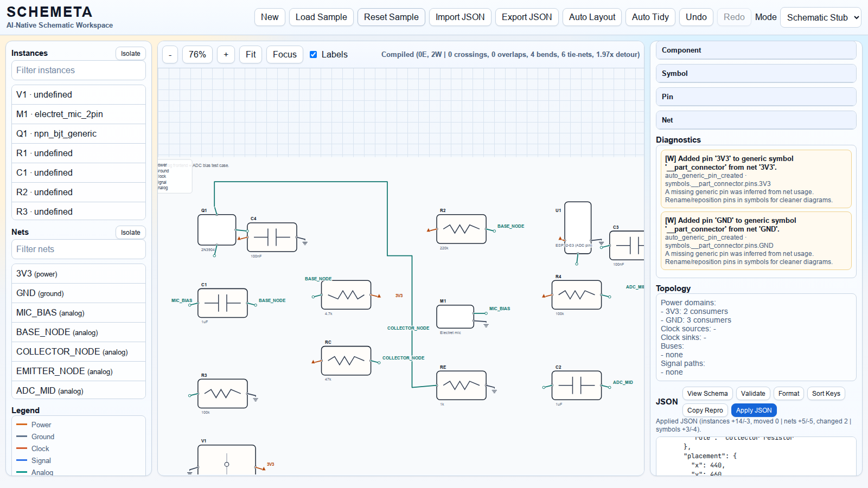Image resolution: width=868 pixels, height=488 pixels.
Task: Select the RC collector resistor symbol
Action: point(346,361)
